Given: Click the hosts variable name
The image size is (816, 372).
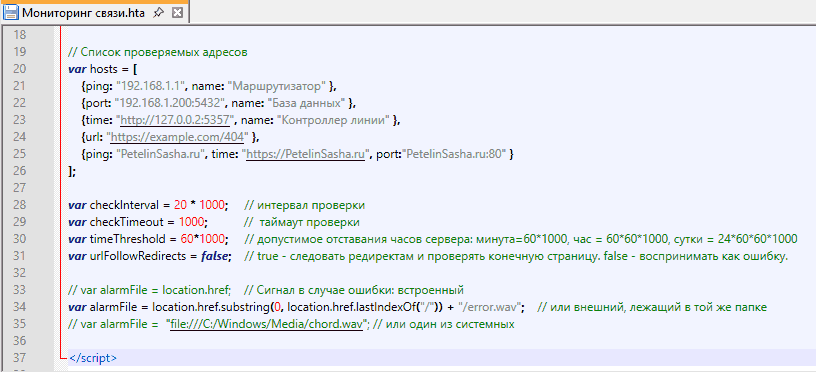Looking at the screenshot, I should [x=105, y=69].
